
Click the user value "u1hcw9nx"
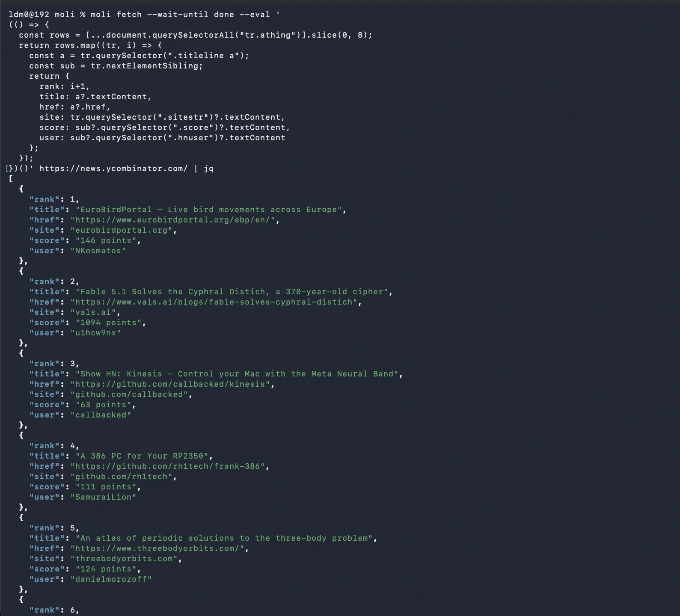point(96,333)
